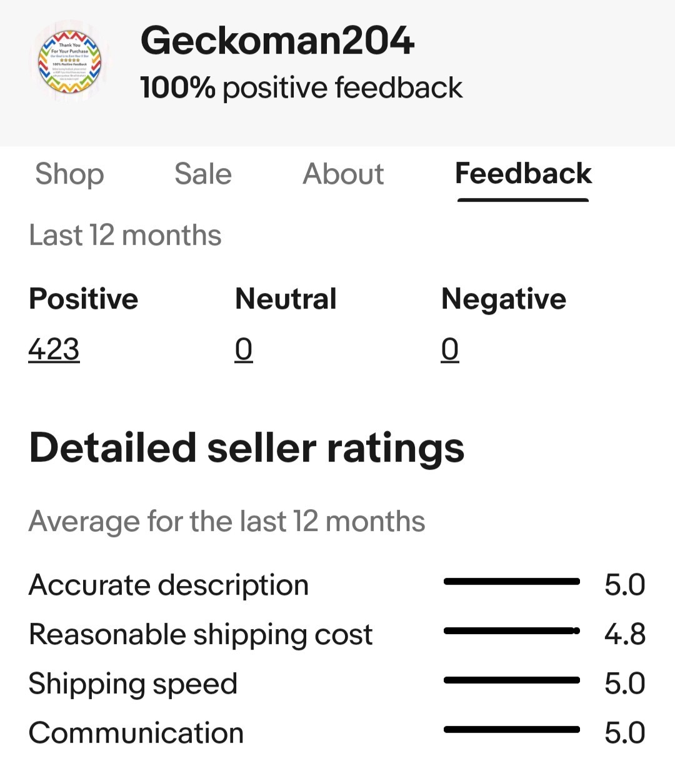
Task: Tap the Last 12 months label
Action: [x=125, y=236]
